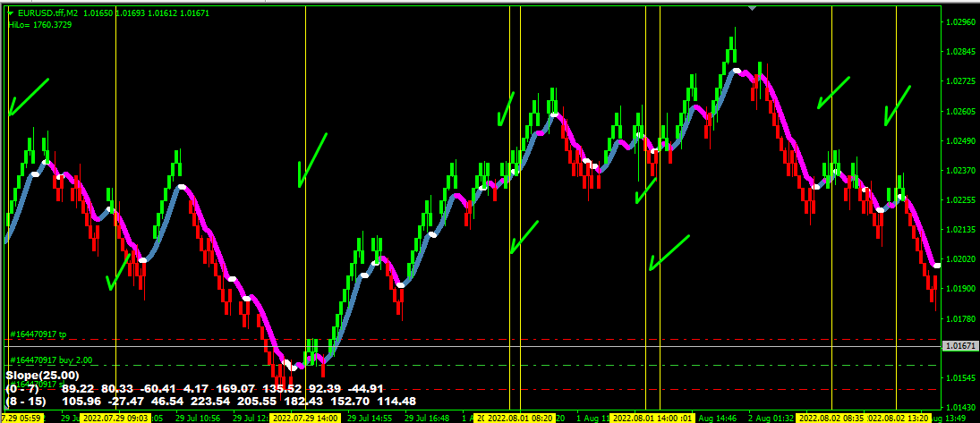
Task: Click price scale label 1.02725
Action: tap(961, 81)
